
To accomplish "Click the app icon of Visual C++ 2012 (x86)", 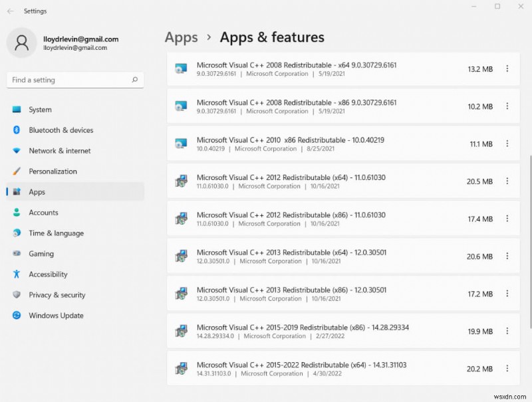I will [x=181, y=219].
